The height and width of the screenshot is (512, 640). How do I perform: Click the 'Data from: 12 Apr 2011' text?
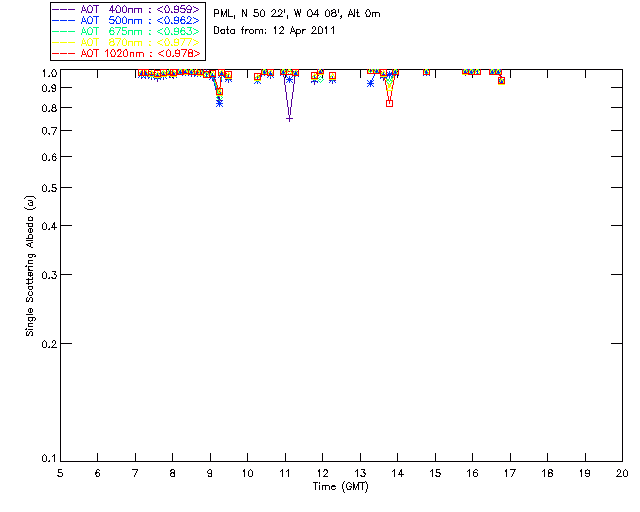point(274,31)
